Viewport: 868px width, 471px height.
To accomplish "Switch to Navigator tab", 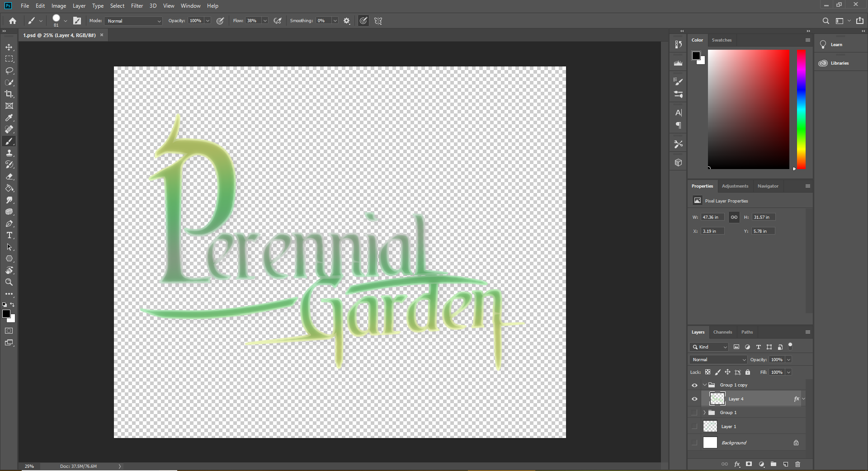I will click(x=768, y=186).
